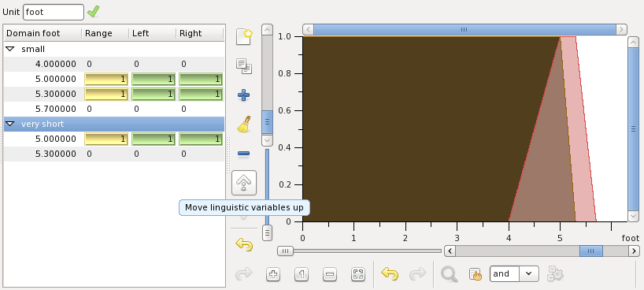
Task: Click the hand-on-document selection icon
Action: coord(476,274)
